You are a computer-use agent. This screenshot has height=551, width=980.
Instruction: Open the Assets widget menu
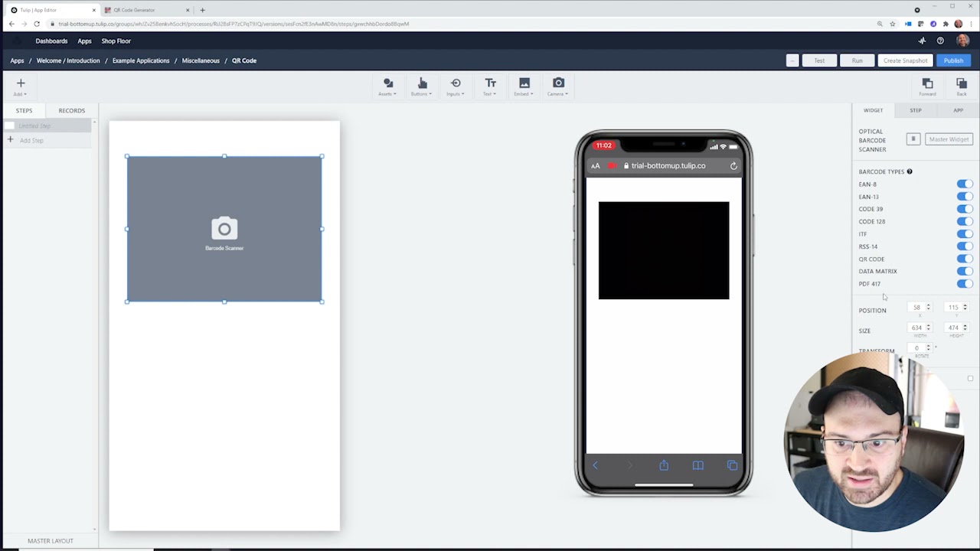pyautogui.click(x=388, y=86)
